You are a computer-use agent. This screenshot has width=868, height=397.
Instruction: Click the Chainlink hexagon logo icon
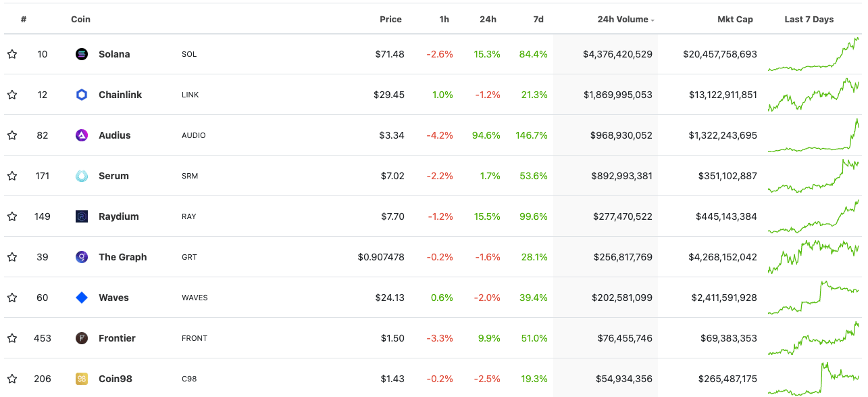(x=82, y=95)
